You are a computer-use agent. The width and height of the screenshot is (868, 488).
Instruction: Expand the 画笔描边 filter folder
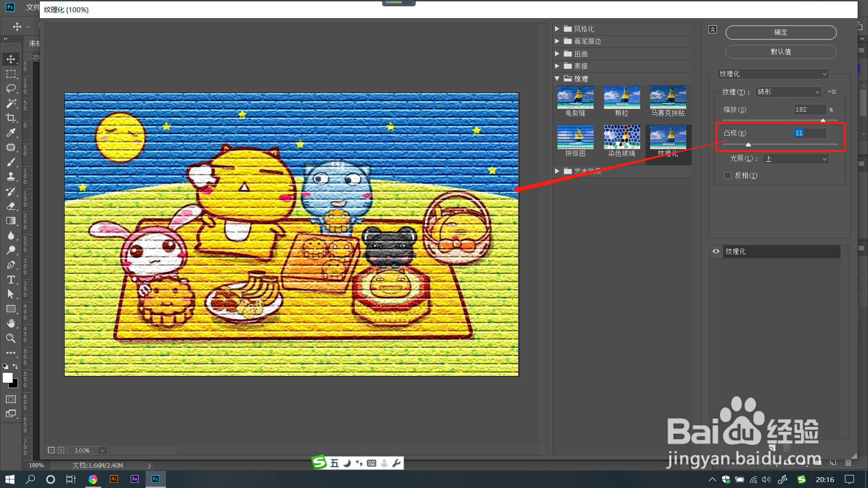click(557, 41)
